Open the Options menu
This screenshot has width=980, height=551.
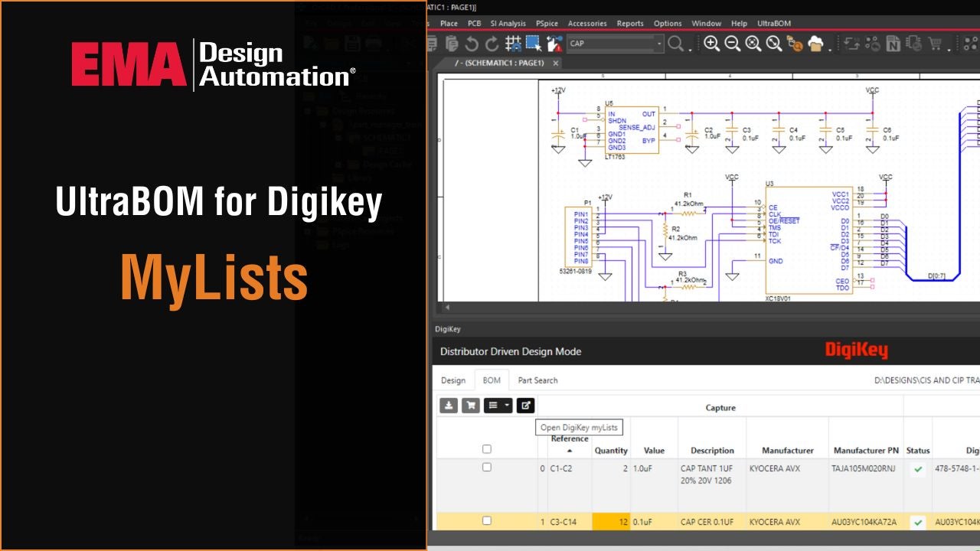pyautogui.click(x=668, y=24)
